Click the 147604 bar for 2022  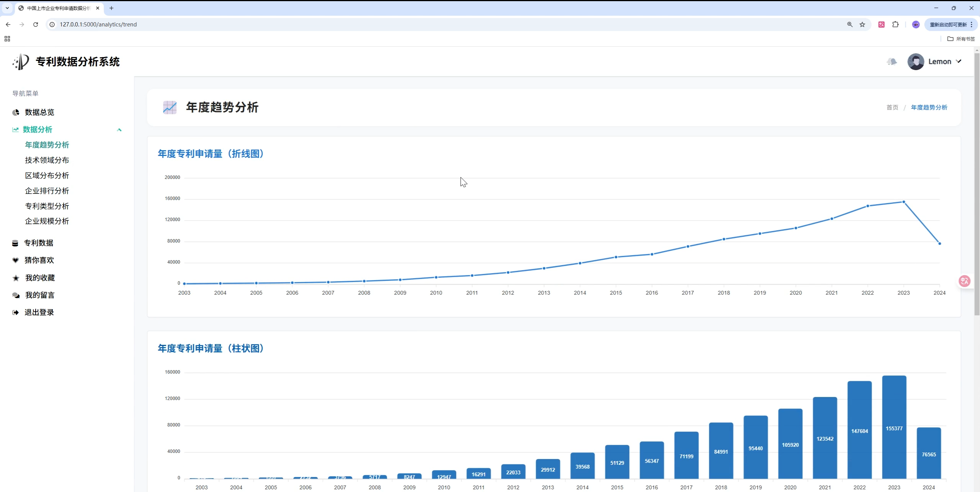tap(859, 430)
